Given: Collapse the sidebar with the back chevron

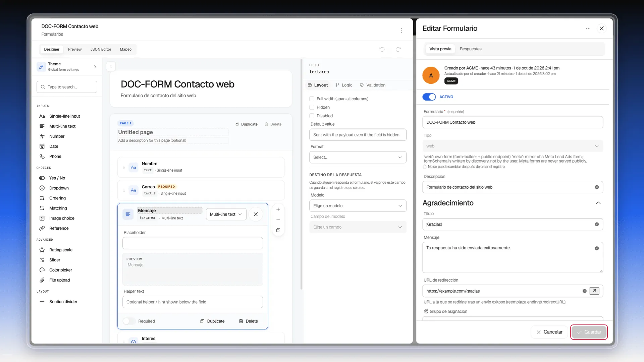Looking at the screenshot, I should pos(111,66).
